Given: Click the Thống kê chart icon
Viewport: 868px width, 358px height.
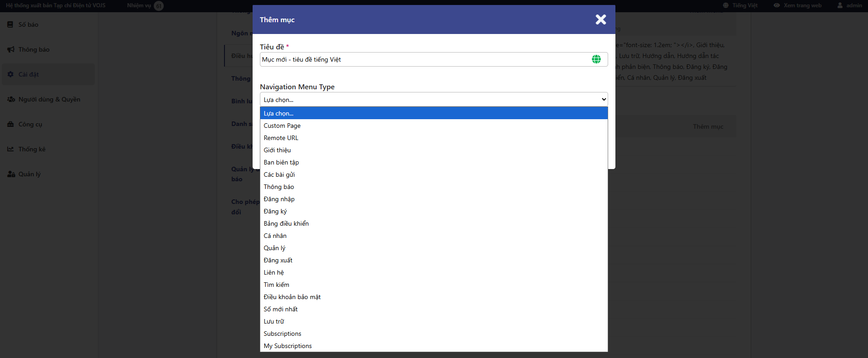Looking at the screenshot, I should pyautogui.click(x=10, y=149).
